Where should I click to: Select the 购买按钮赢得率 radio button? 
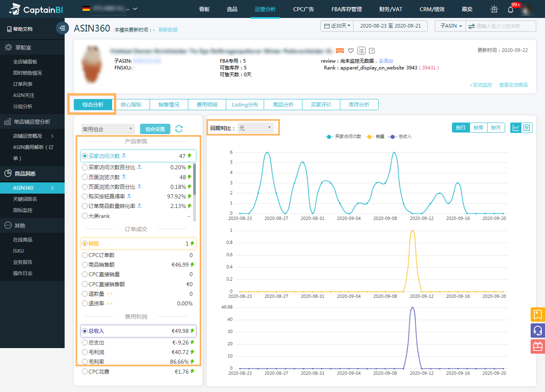(x=85, y=196)
